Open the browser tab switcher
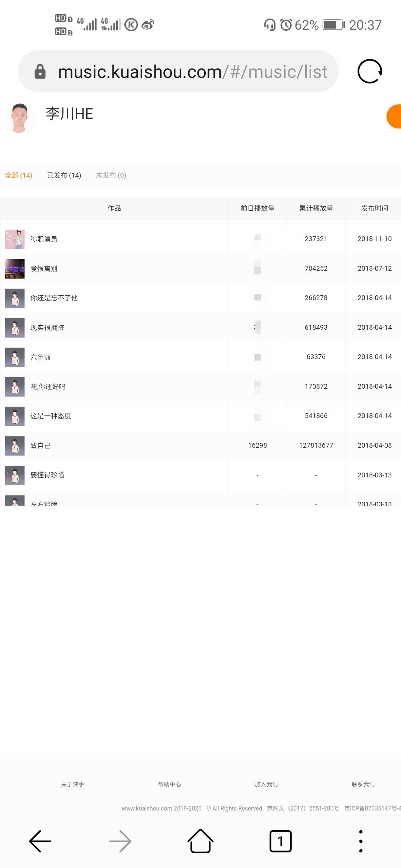The height and width of the screenshot is (868, 401). pos(280,841)
